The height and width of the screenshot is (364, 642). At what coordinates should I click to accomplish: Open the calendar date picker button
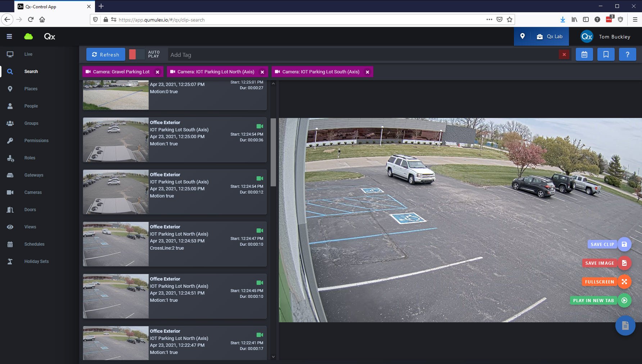coord(584,55)
